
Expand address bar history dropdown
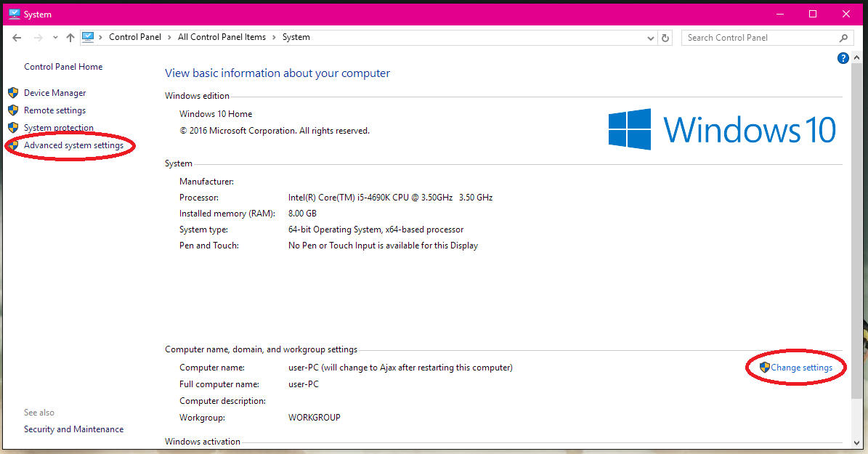point(651,38)
